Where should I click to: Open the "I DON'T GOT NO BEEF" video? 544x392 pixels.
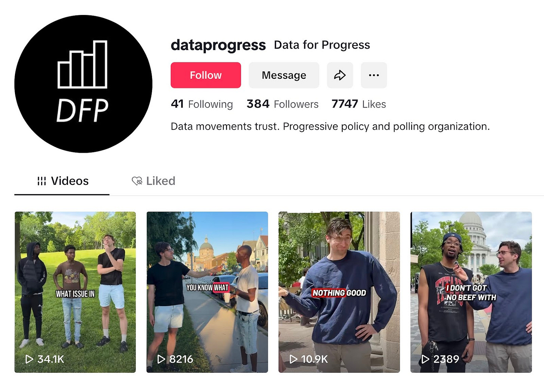point(471,292)
